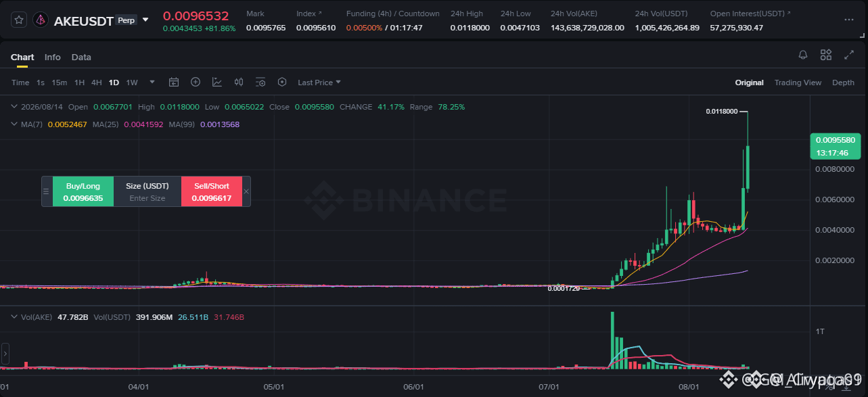Image resolution: width=868 pixels, height=397 pixels.
Task: Open the go-to-date calendar icon
Action: tap(174, 83)
